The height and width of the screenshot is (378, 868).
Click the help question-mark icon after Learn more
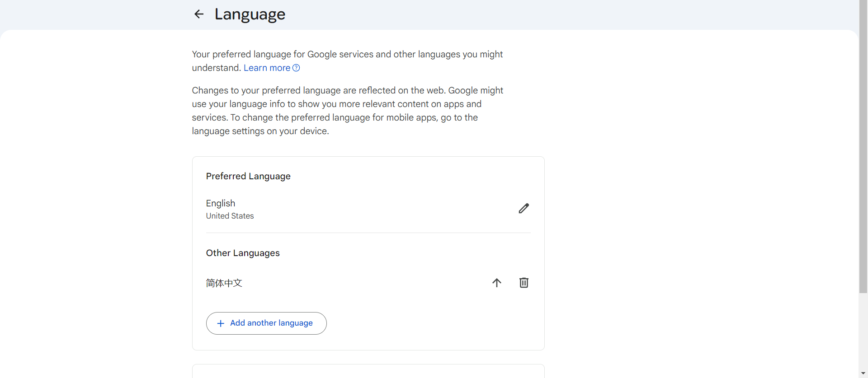296,68
